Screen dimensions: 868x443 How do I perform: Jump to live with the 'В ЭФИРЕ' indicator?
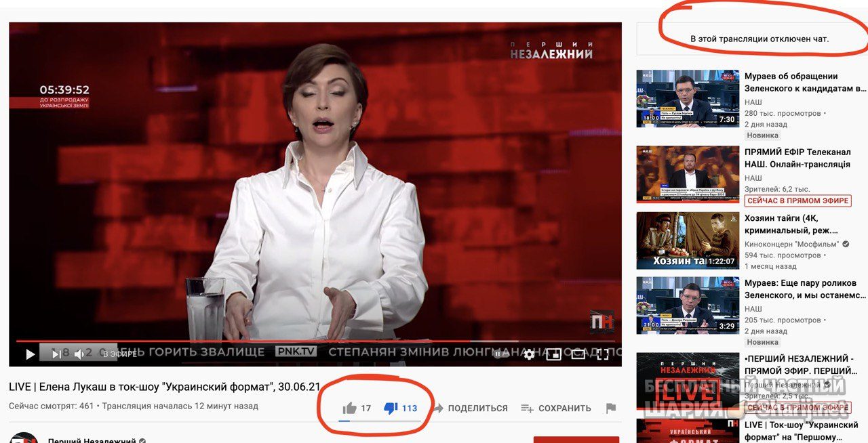[x=119, y=354]
